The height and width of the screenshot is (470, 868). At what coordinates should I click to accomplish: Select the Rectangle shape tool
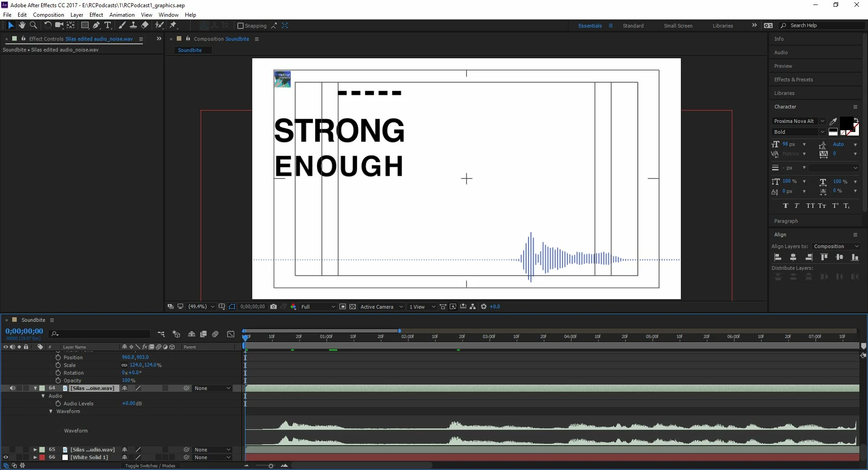tap(85, 25)
